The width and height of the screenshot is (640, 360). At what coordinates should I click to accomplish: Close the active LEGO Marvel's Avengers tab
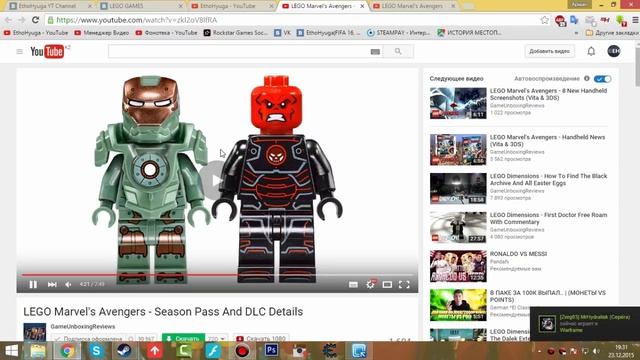(x=362, y=6)
